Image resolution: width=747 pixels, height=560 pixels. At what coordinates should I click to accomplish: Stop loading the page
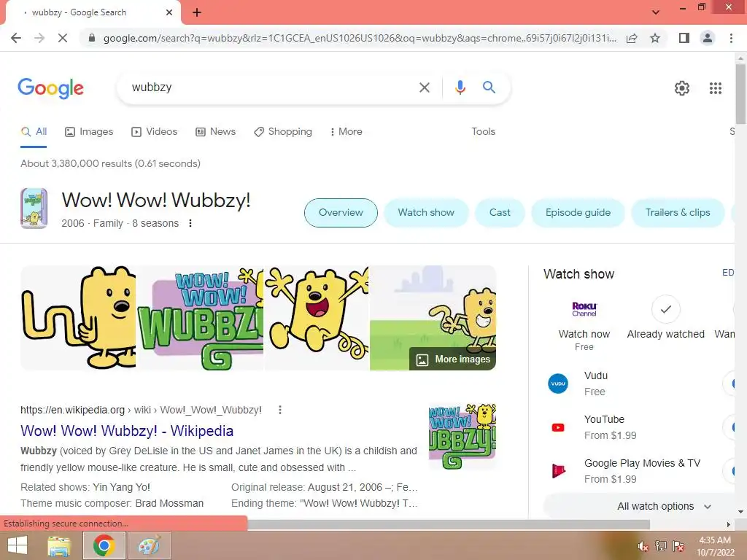[x=63, y=38]
